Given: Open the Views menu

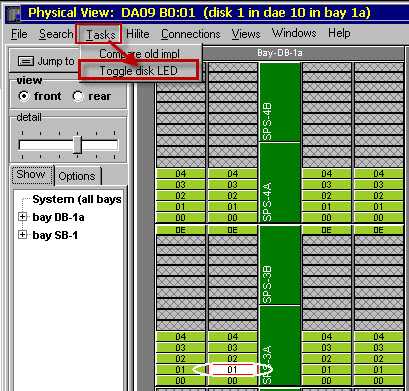Looking at the screenshot, I should [x=246, y=34].
